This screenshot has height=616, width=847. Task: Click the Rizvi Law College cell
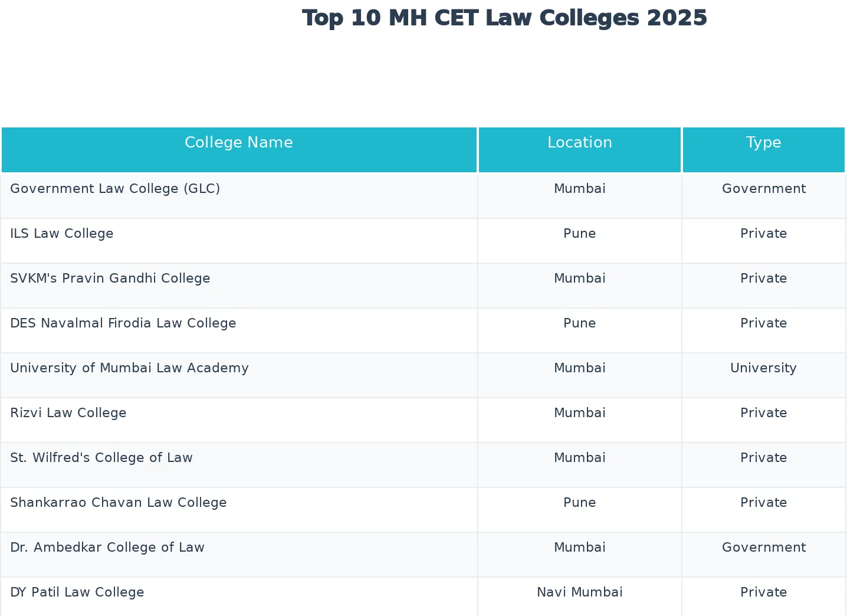(x=68, y=413)
